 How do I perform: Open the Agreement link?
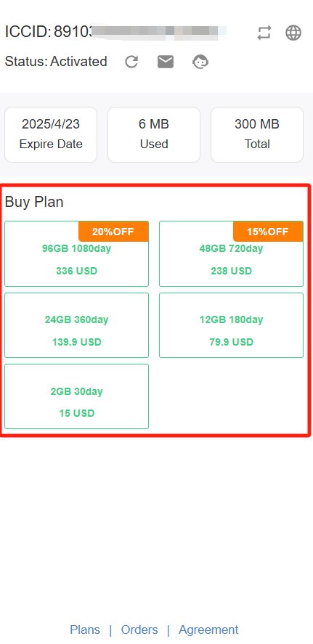[x=208, y=629]
